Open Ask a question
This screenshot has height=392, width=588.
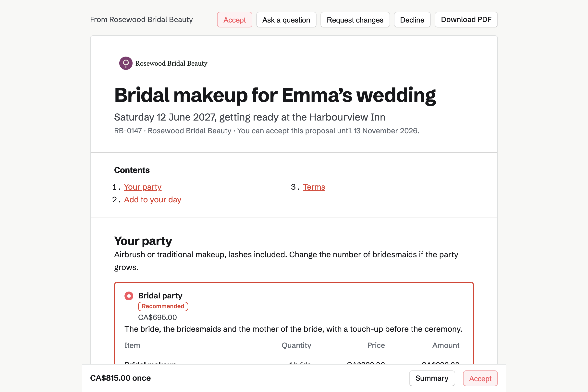click(286, 20)
